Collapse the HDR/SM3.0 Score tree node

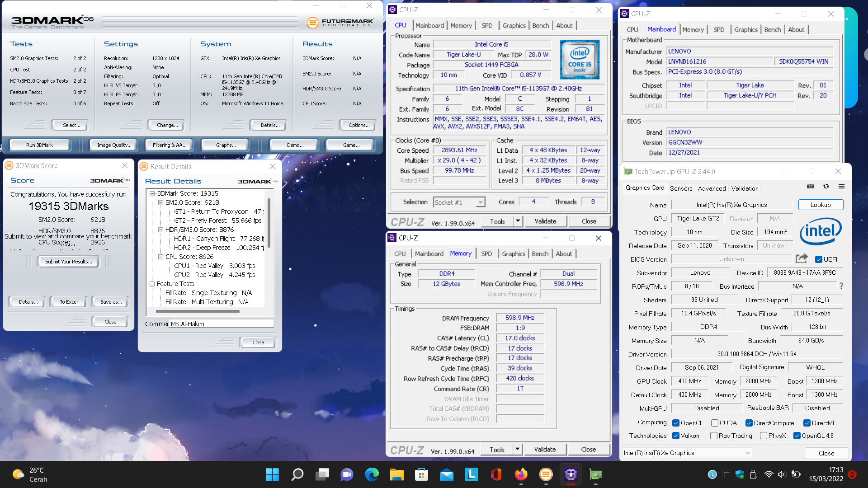[160, 230]
